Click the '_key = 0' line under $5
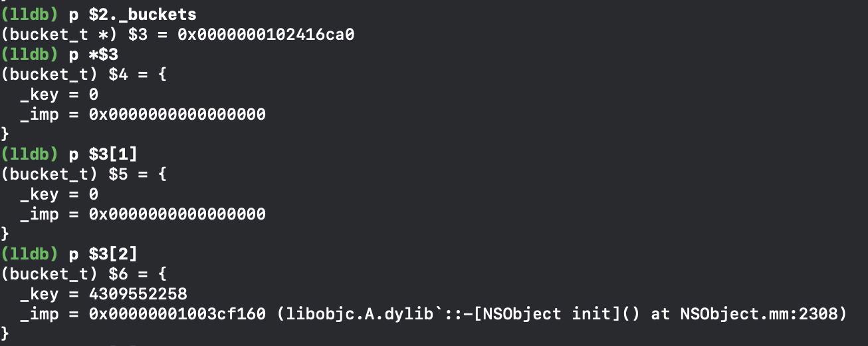This screenshot has height=346, width=868. 59,194
